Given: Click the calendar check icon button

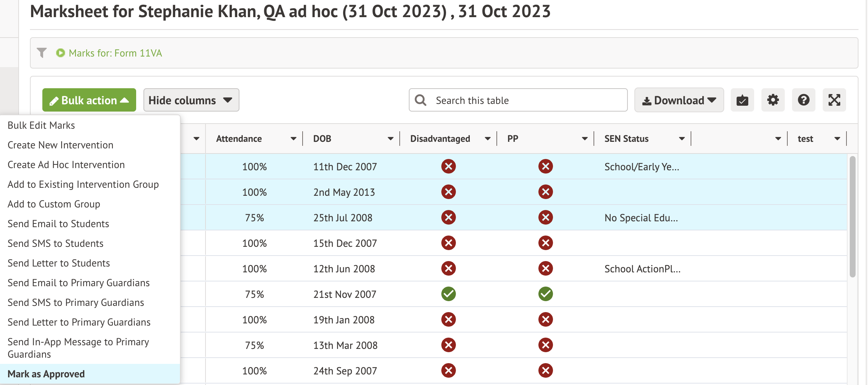Looking at the screenshot, I should [742, 100].
